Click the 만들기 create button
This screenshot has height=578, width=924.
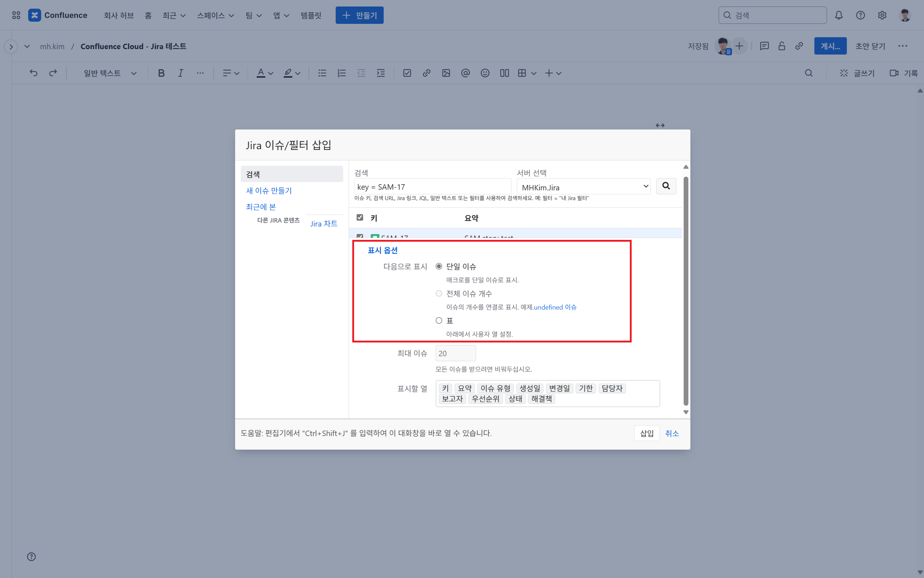pyautogui.click(x=359, y=15)
